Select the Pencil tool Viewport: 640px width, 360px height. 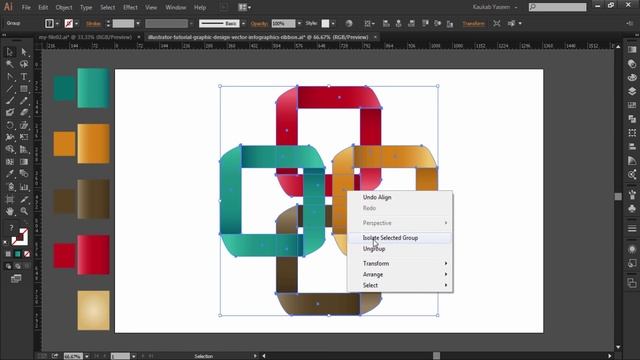[x=24, y=101]
